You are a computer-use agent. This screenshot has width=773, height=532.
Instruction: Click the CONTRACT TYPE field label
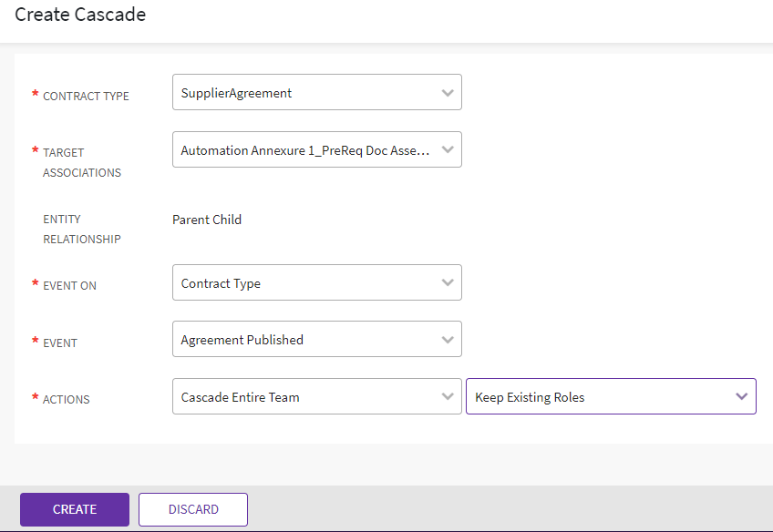(x=86, y=96)
